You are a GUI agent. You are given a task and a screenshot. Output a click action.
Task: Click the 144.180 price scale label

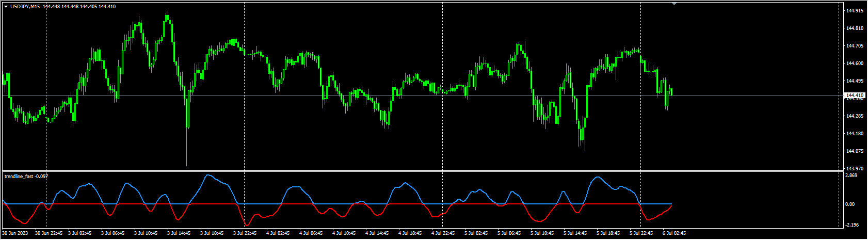(x=855, y=134)
